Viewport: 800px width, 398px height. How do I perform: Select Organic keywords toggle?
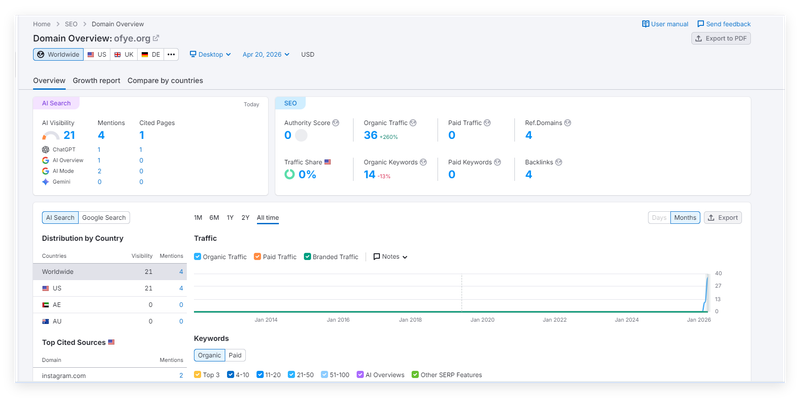[210, 355]
